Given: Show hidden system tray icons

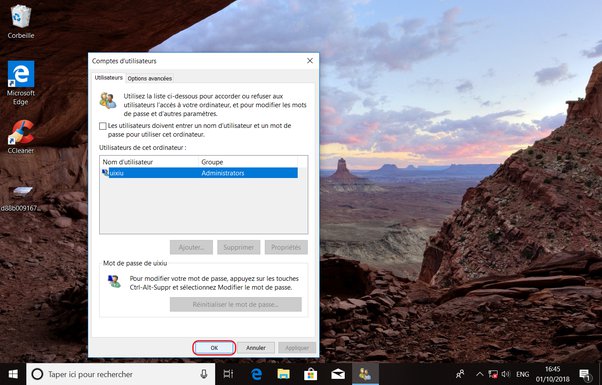Looking at the screenshot, I should click(480, 374).
